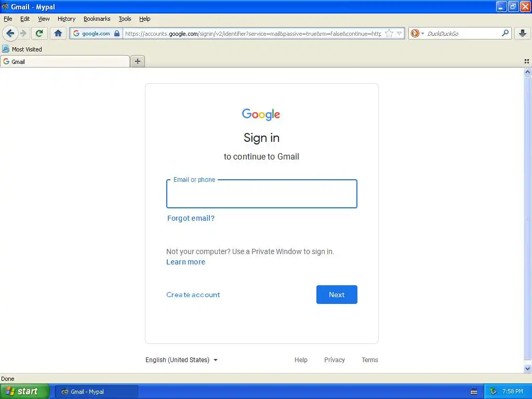The height and width of the screenshot is (399, 532).
Task: Bookmark this page with the star icon
Action: pos(389,33)
